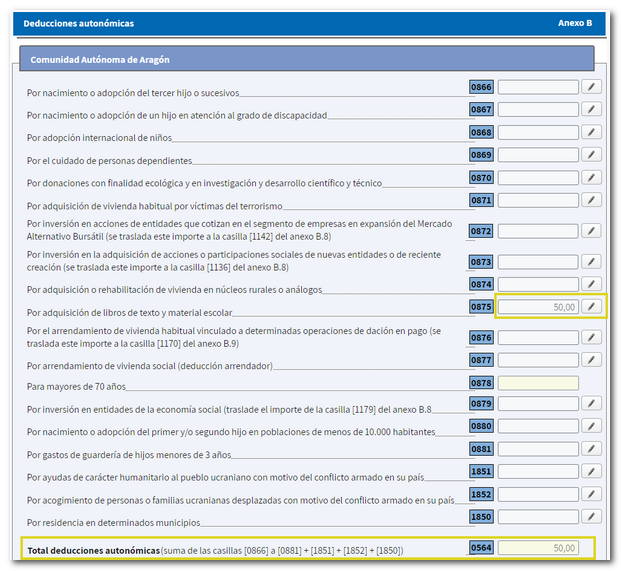Click the input field for dependents care 0869
The width and height of the screenshot is (621, 571).
point(538,155)
